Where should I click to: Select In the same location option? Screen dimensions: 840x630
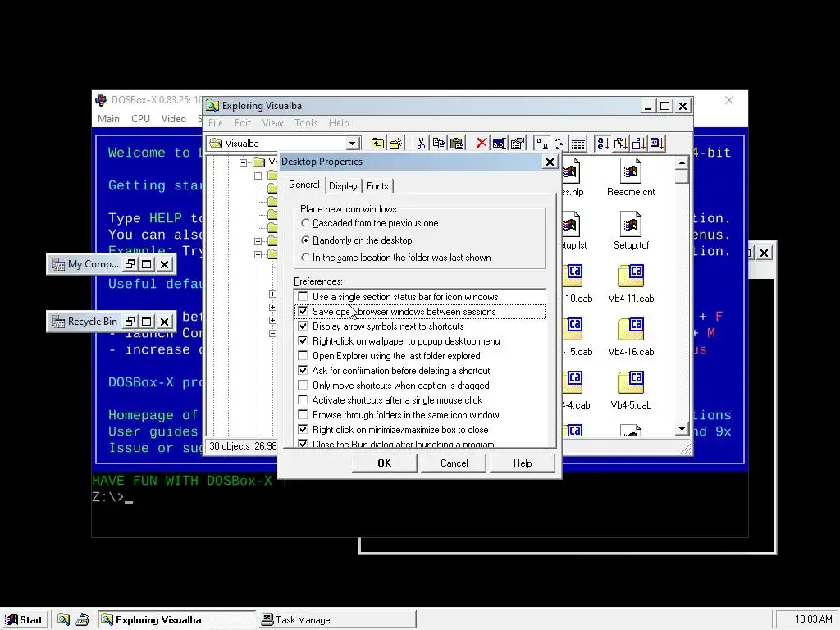point(305,257)
